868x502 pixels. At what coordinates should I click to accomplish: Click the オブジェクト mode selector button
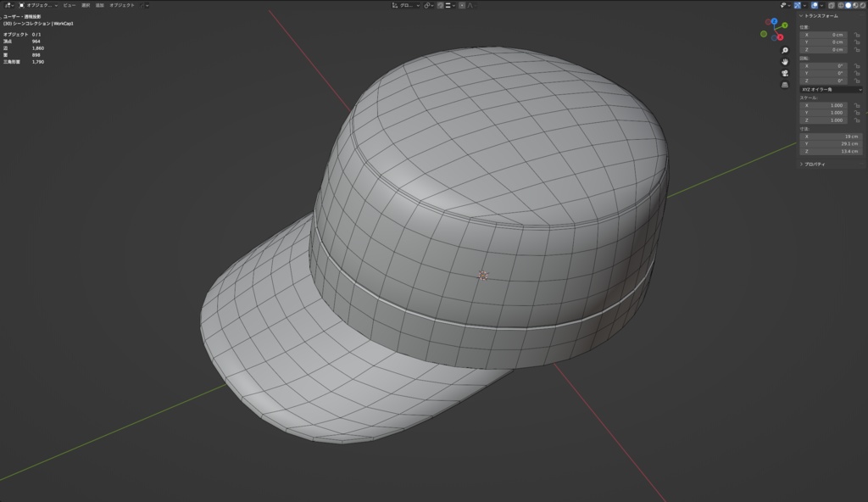click(x=39, y=6)
